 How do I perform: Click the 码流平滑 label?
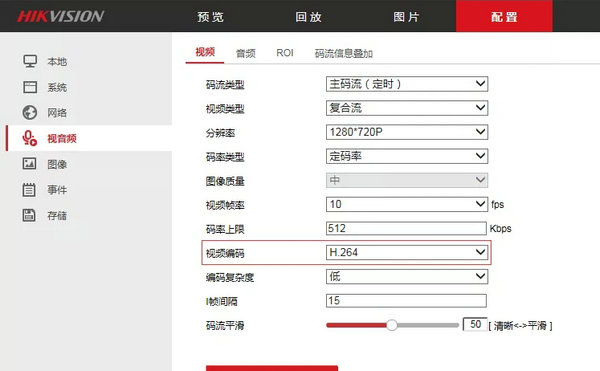[x=225, y=325]
